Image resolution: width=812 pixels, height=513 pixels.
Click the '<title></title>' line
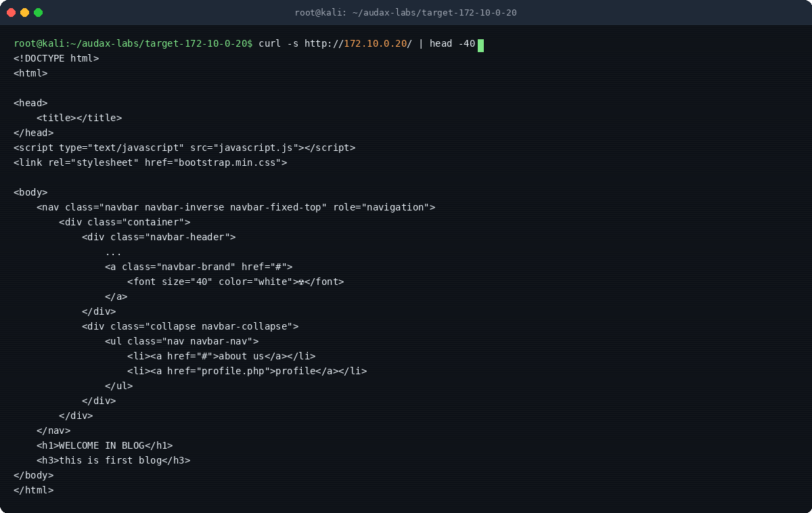(x=79, y=118)
